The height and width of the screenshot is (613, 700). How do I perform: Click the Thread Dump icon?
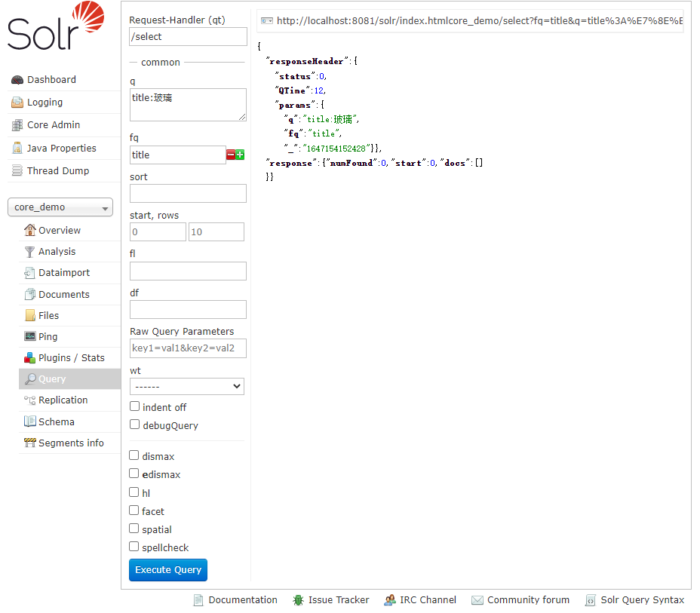(17, 171)
